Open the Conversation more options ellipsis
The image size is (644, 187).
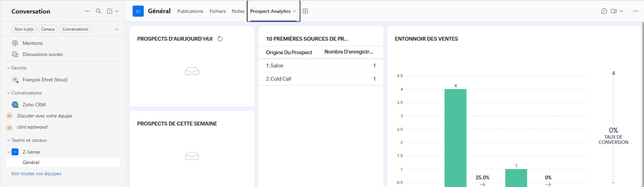click(x=87, y=11)
